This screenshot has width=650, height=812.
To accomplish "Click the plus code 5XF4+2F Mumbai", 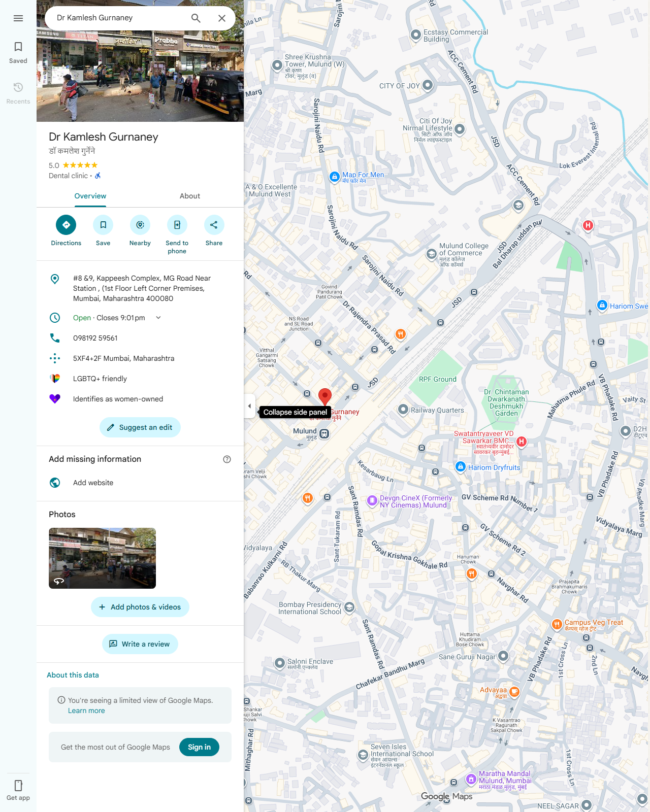I will pyautogui.click(x=123, y=358).
